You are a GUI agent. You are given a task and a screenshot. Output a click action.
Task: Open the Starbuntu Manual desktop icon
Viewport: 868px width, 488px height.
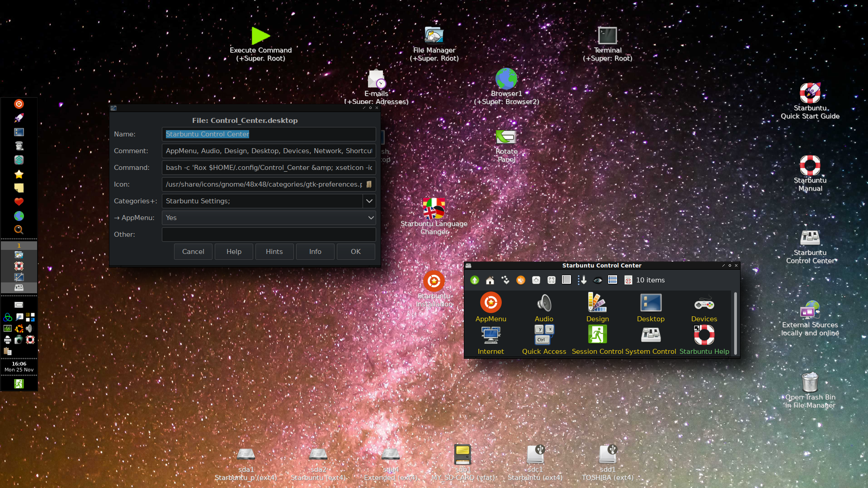pos(810,173)
